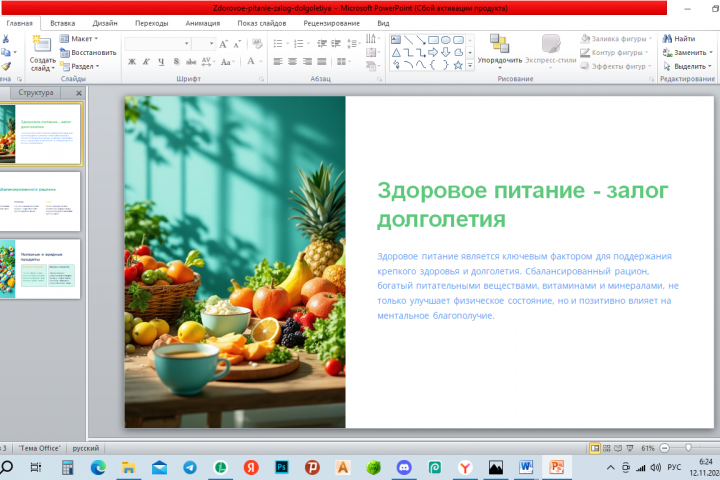720x480 pixels.
Task: Select the straight line shape
Action: [x=408, y=40]
